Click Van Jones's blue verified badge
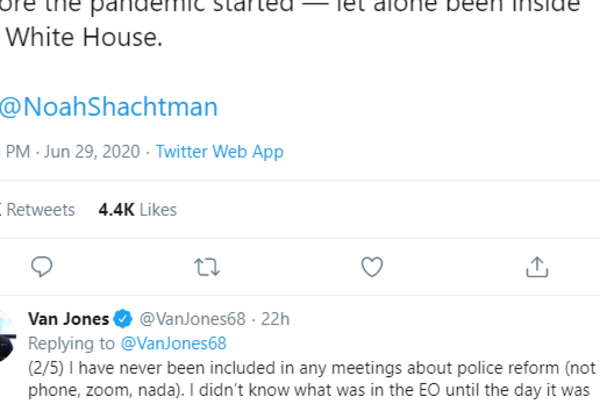The width and height of the screenshot is (600, 400). coord(122,319)
